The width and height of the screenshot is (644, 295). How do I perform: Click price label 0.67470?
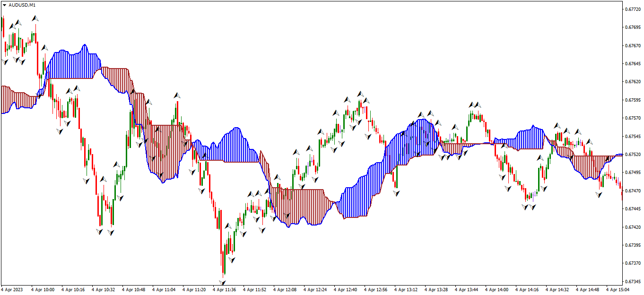[x=632, y=191]
